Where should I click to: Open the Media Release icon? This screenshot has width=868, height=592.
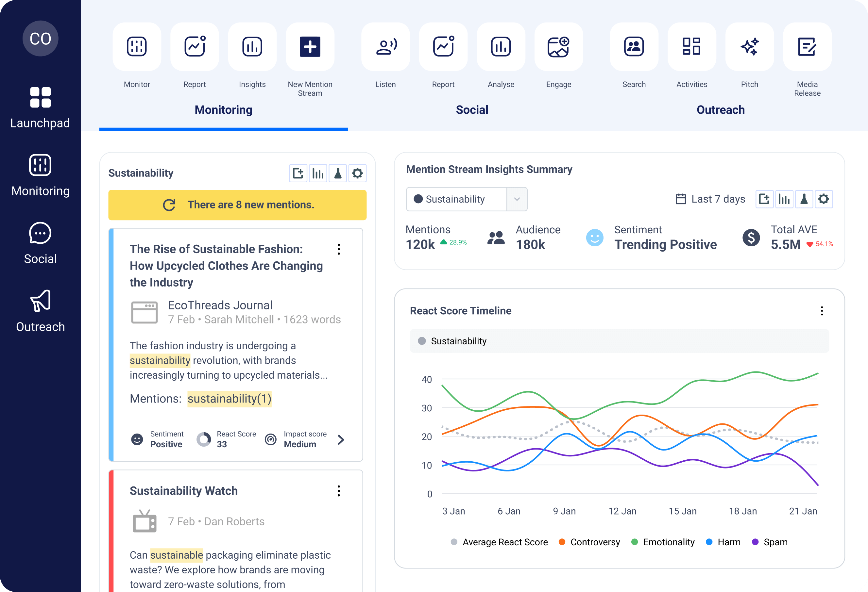[x=807, y=47]
